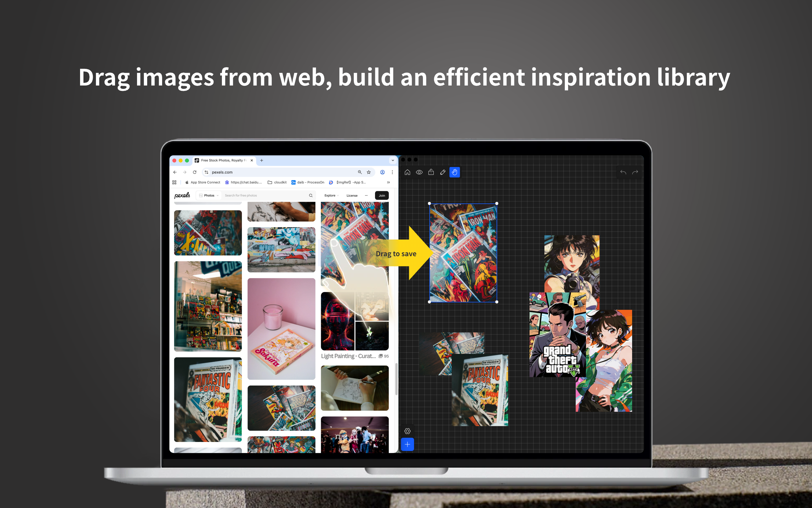The image size is (812, 508).
Task: Click the blue plus add button
Action: [407, 444]
